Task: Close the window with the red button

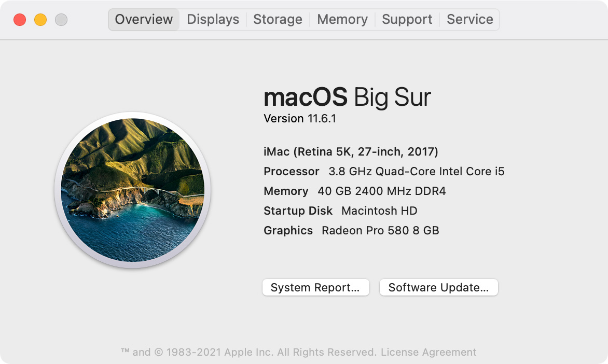Action: pos(20,20)
